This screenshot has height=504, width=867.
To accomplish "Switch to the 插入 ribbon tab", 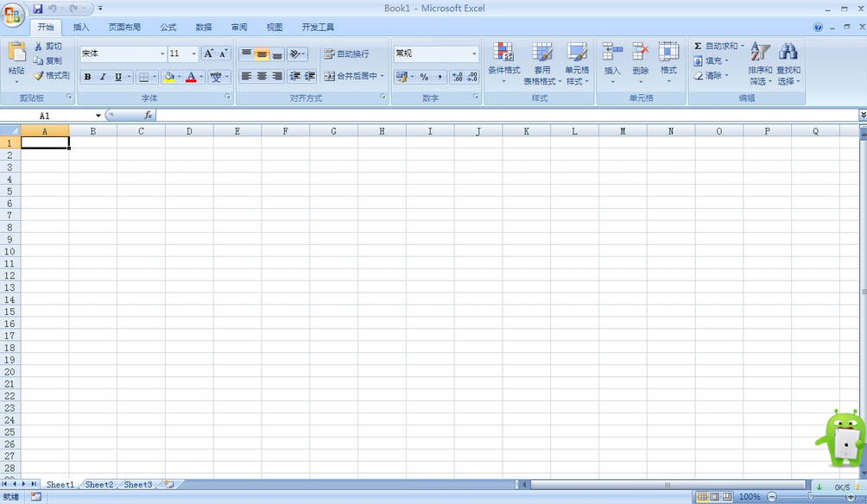I will pyautogui.click(x=80, y=27).
